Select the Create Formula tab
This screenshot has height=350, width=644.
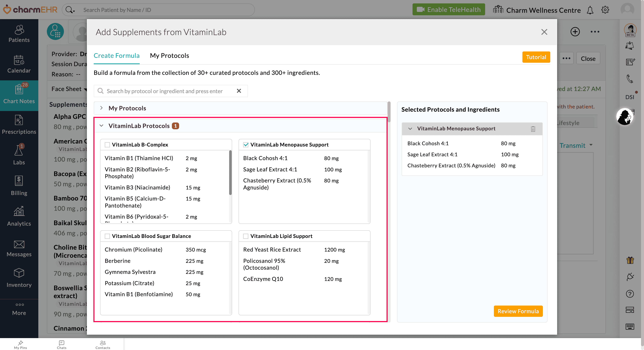116,55
